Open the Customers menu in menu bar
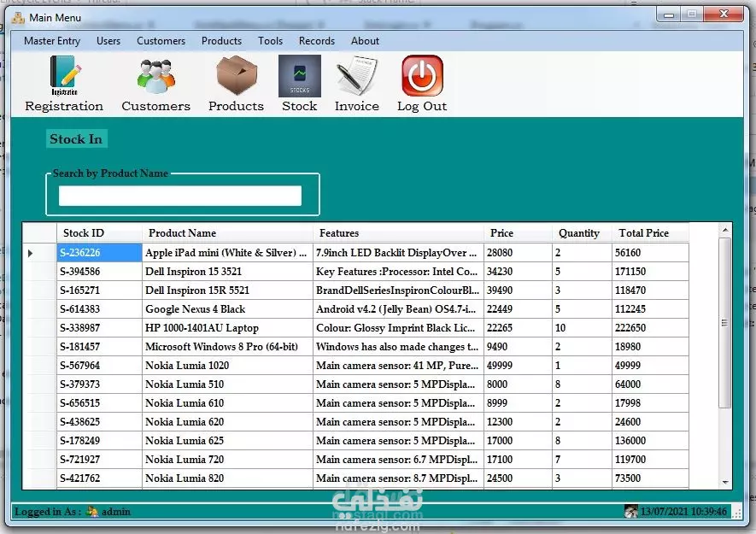756x534 pixels. (161, 41)
